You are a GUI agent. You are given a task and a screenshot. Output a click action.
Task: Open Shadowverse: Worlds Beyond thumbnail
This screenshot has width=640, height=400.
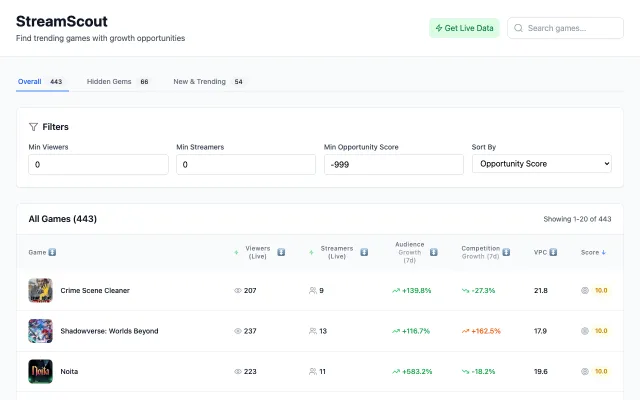pyautogui.click(x=40, y=331)
